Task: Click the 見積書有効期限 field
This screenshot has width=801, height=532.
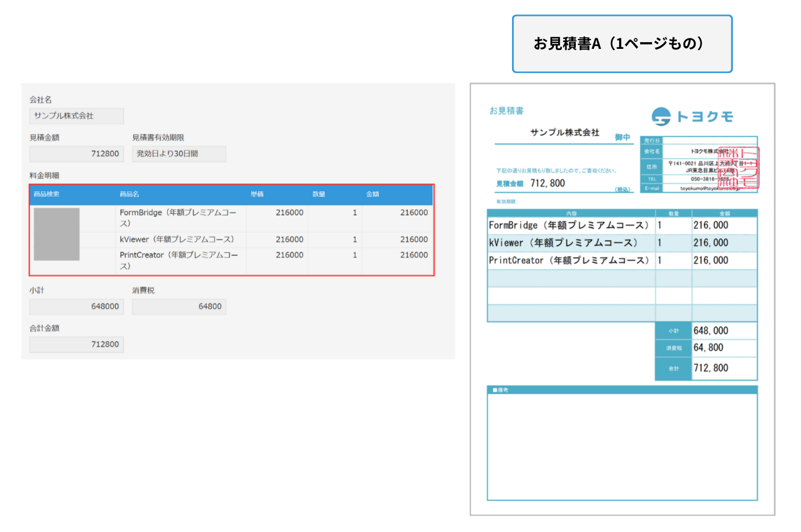Action: click(179, 154)
